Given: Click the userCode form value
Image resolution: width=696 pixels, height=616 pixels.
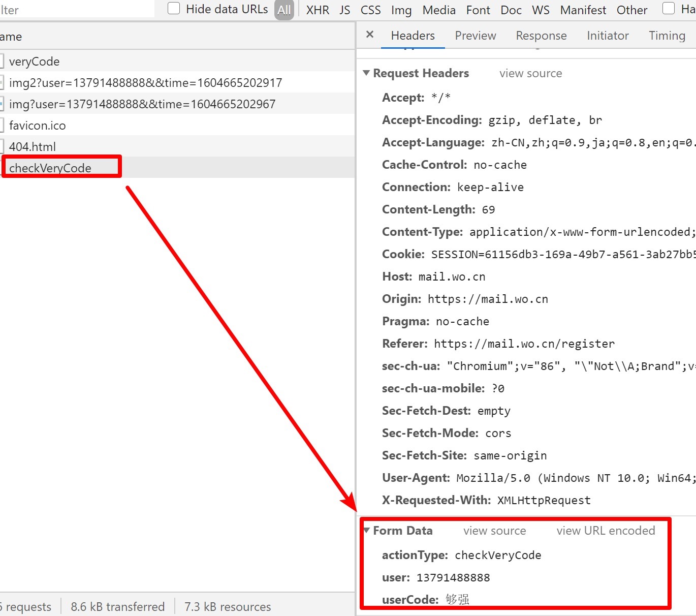Looking at the screenshot, I should pos(457,599).
